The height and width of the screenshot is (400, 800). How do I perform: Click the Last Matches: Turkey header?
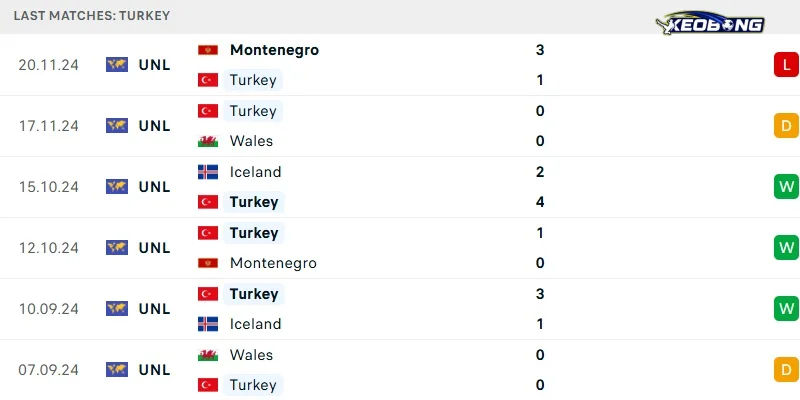tap(92, 16)
